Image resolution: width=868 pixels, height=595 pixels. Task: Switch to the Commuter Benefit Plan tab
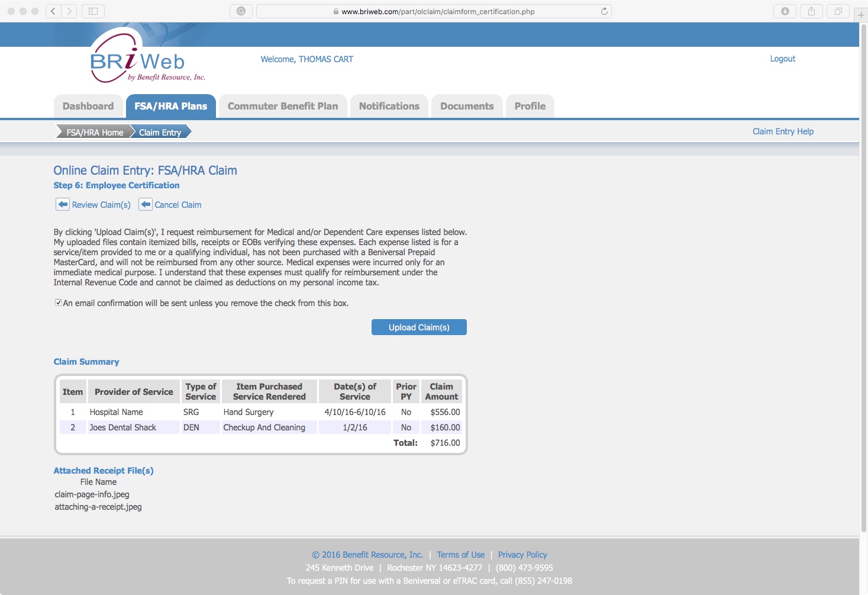(282, 106)
